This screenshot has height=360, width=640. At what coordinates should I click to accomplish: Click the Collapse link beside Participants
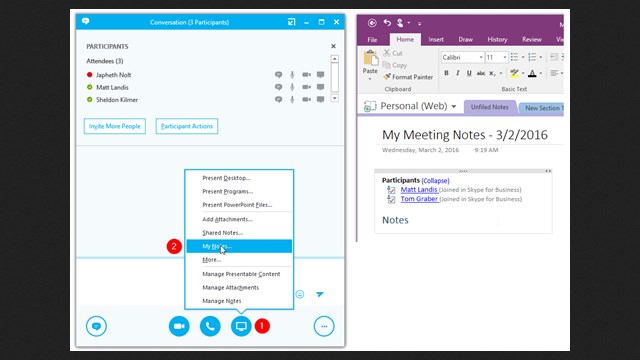point(436,180)
